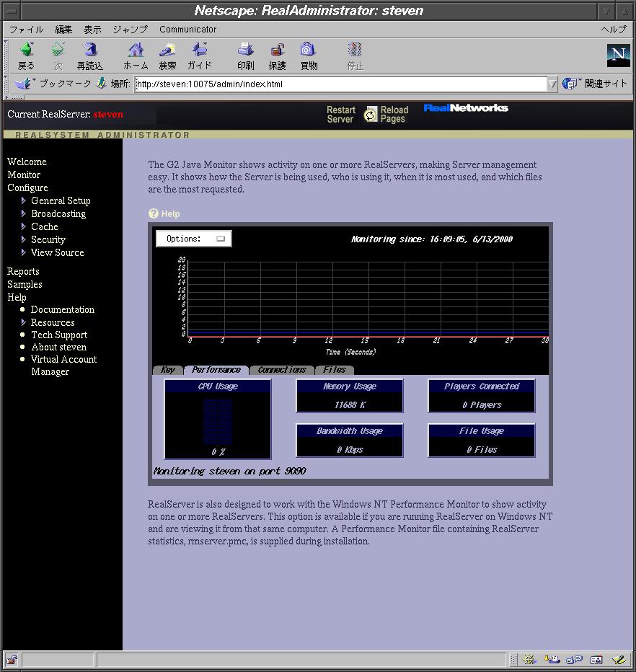This screenshot has height=672, width=636.
Task: Click the "0 Players" value
Action: (482, 405)
